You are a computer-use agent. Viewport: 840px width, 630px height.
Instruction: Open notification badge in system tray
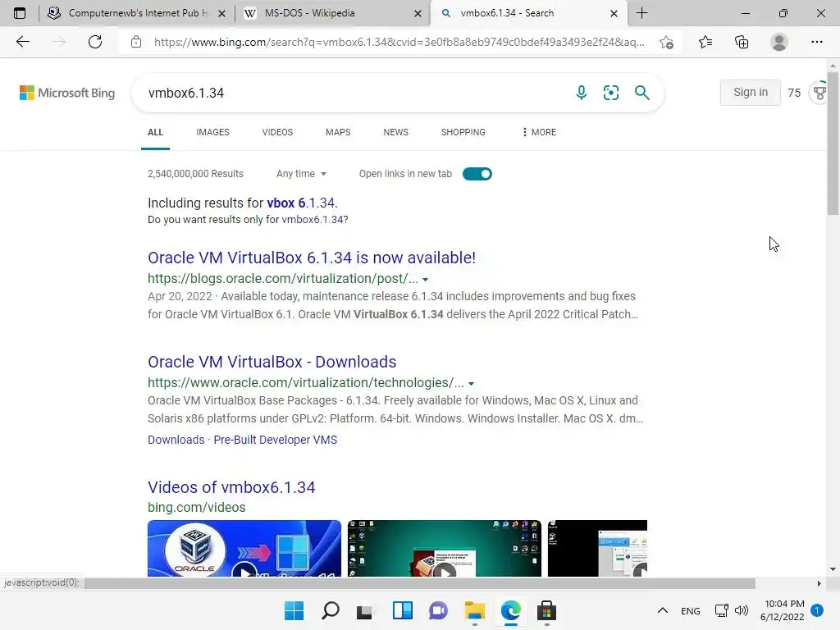(x=817, y=610)
